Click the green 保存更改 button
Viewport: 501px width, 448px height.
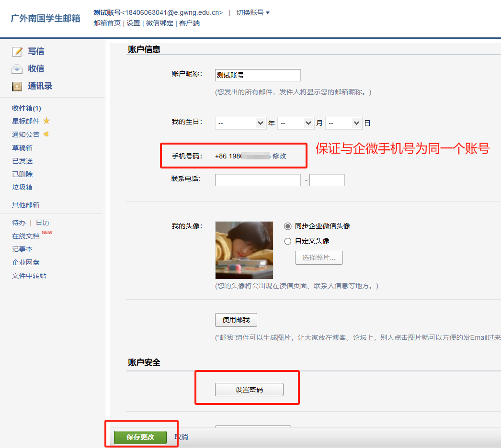tap(140, 437)
